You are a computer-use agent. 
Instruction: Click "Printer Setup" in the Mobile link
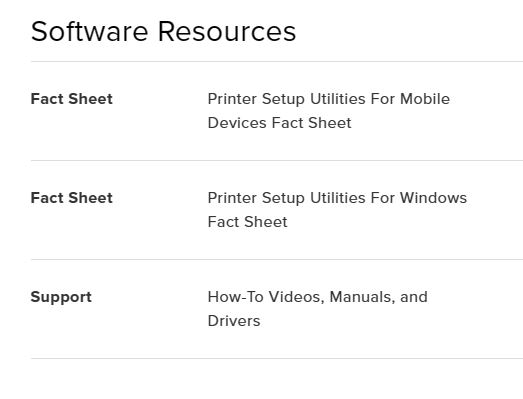256,99
